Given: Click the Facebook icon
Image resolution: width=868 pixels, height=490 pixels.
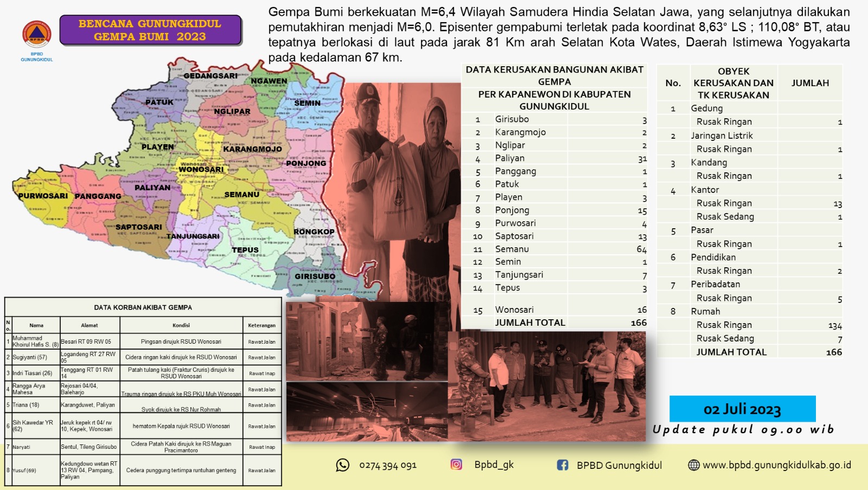Looking at the screenshot, I should click(x=563, y=465).
